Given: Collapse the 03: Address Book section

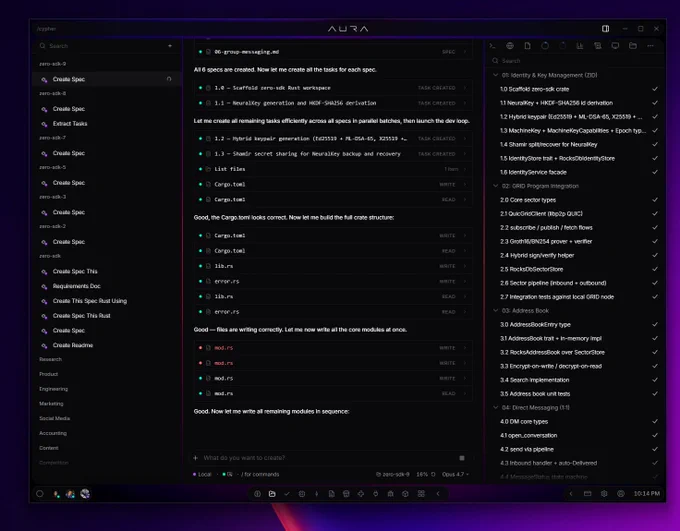Looking at the screenshot, I should pyautogui.click(x=495, y=311).
